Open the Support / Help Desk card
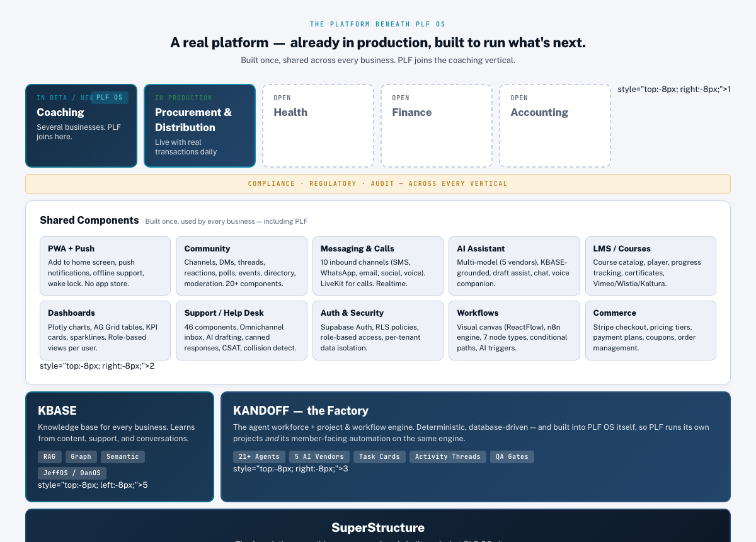756x542 pixels. [241, 331]
